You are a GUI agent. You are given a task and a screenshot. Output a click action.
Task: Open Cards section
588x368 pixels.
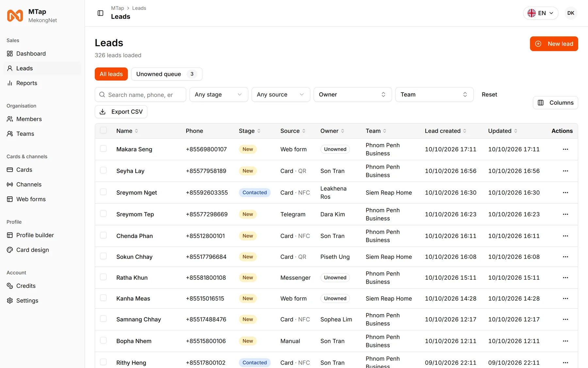42,170
